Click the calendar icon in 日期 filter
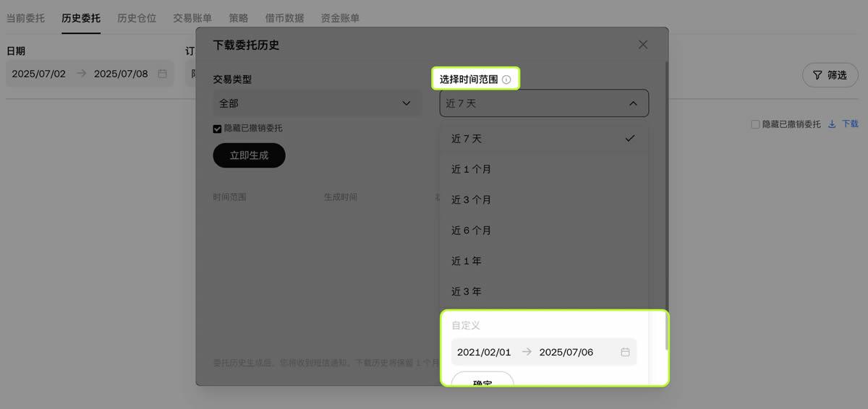The height and width of the screenshot is (409, 868). point(163,74)
